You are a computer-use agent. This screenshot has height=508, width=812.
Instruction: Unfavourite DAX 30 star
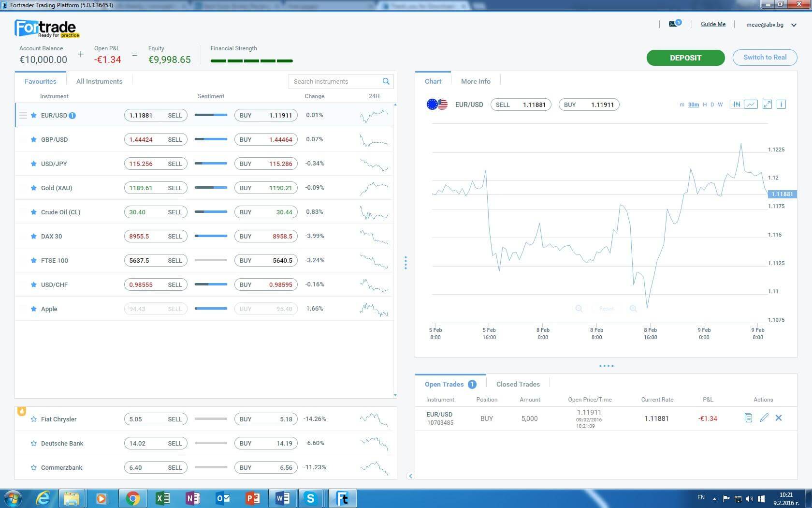click(x=33, y=236)
